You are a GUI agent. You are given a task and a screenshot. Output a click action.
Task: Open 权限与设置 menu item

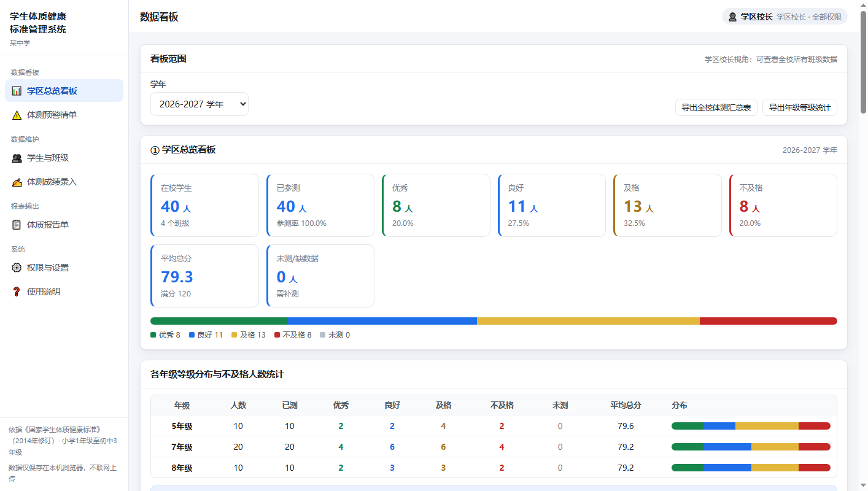pos(64,268)
